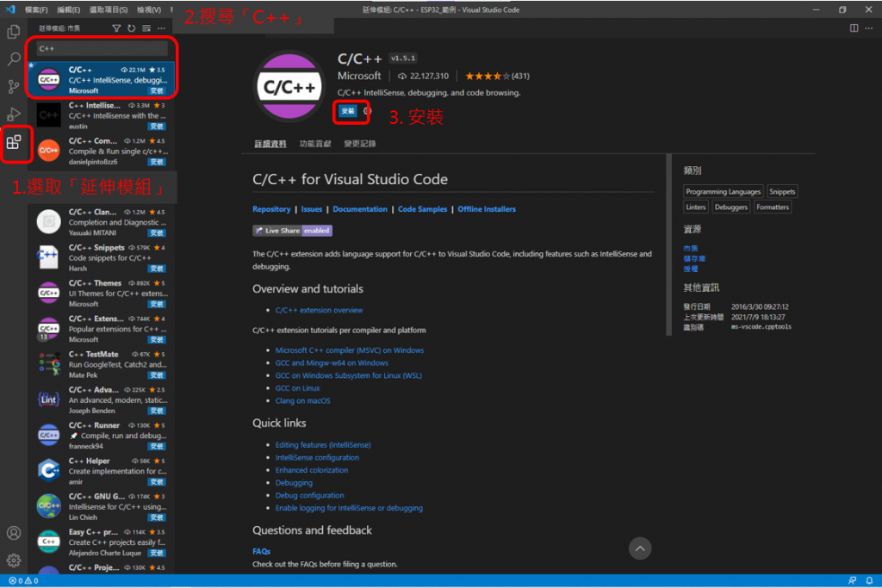The height and width of the screenshot is (588, 882).
Task: Click the Programming Languages category tag
Action: 723,192
